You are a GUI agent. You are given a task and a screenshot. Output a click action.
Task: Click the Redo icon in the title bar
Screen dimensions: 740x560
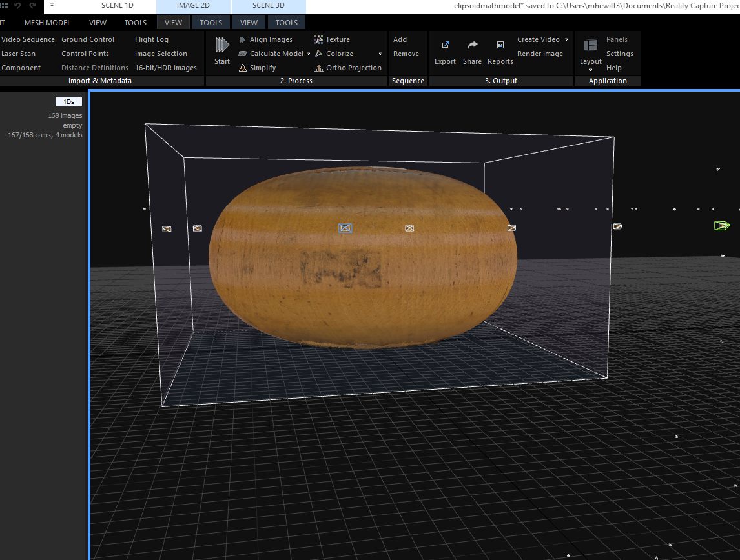coord(32,6)
